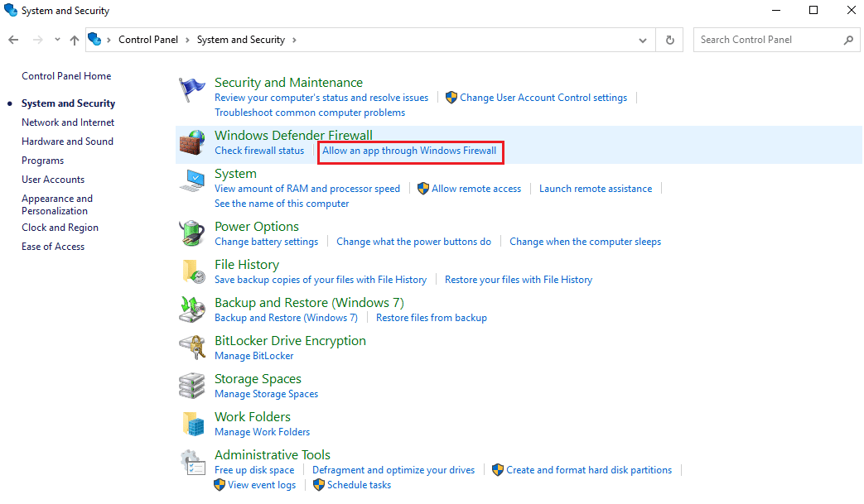Select System and Security in sidebar

click(x=68, y=103)
